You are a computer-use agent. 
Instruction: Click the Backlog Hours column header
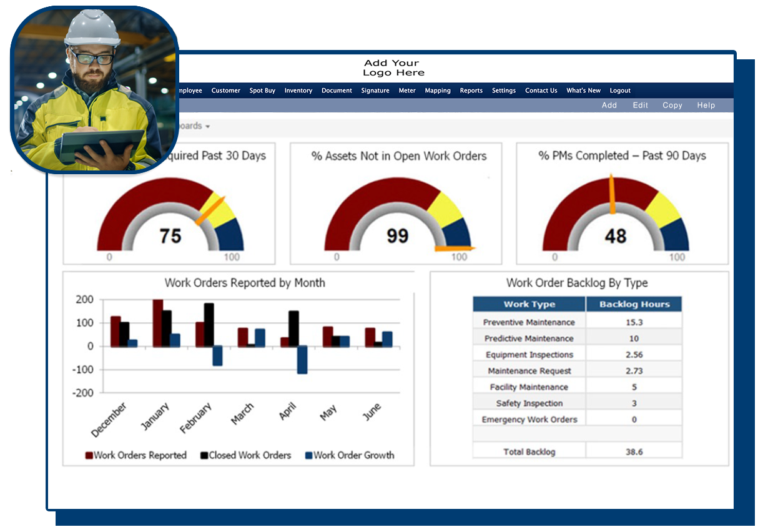click(x=634, y=304)
